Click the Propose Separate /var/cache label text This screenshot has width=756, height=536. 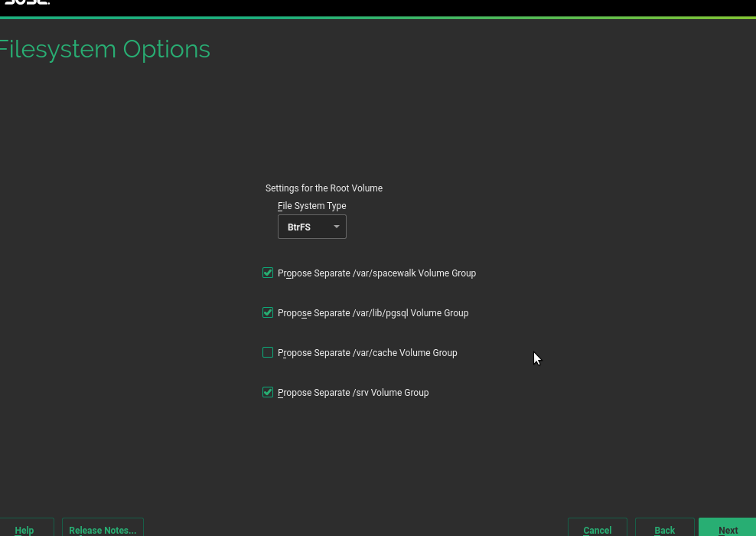click(367, 353)
